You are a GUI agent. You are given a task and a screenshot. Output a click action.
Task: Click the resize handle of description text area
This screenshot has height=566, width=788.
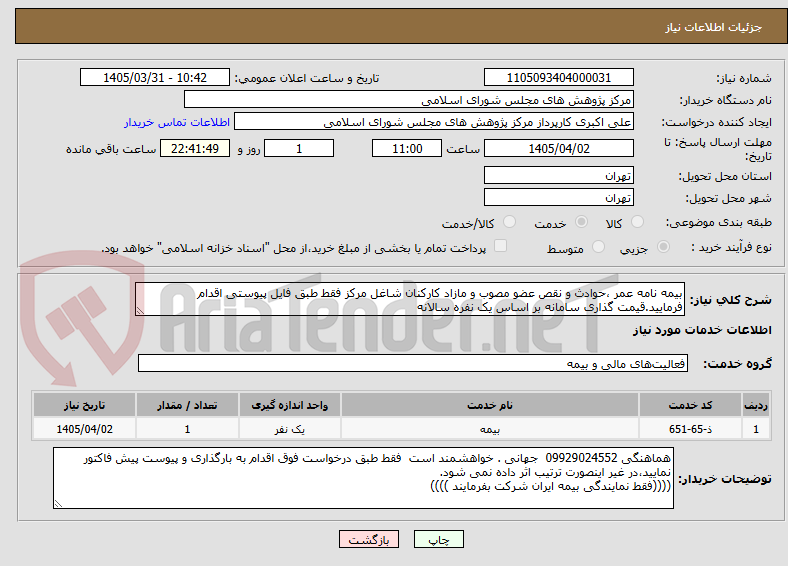click(x=140, y=312)
